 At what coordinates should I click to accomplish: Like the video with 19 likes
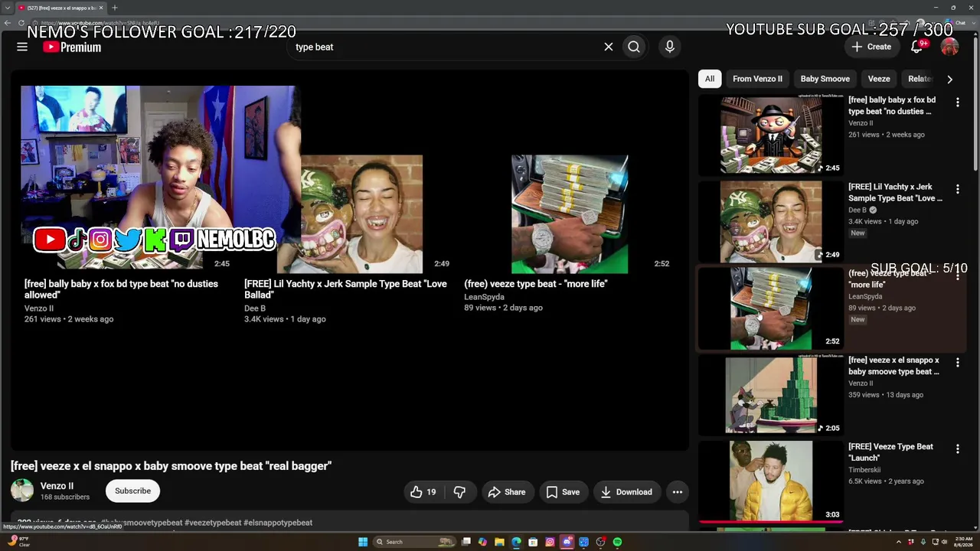click(x=423, y=492)
